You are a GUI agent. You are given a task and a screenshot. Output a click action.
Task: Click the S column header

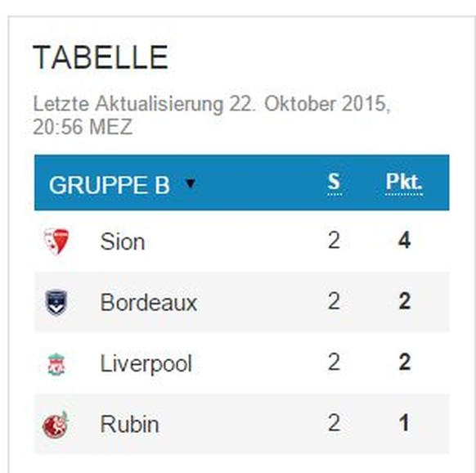pos(334,182)
